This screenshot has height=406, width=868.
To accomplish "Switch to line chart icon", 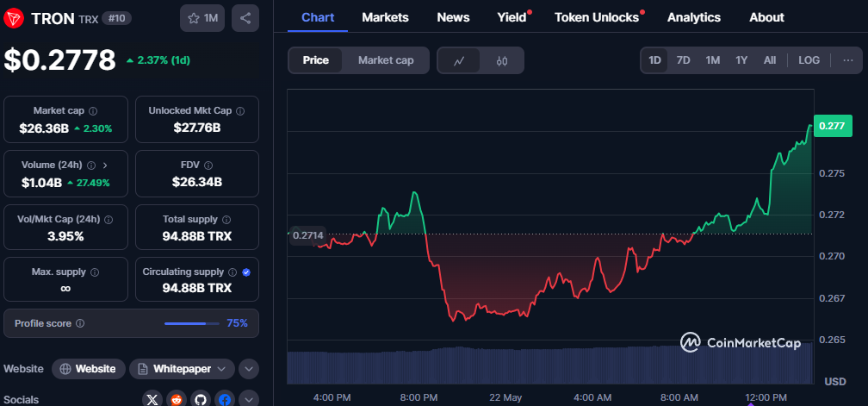I will tap(458, 60).
